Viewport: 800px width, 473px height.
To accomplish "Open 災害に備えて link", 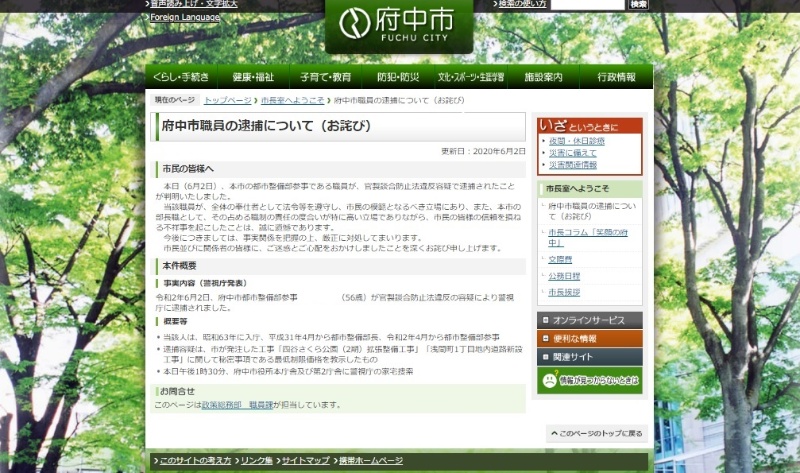I will [x=572, y=153].
